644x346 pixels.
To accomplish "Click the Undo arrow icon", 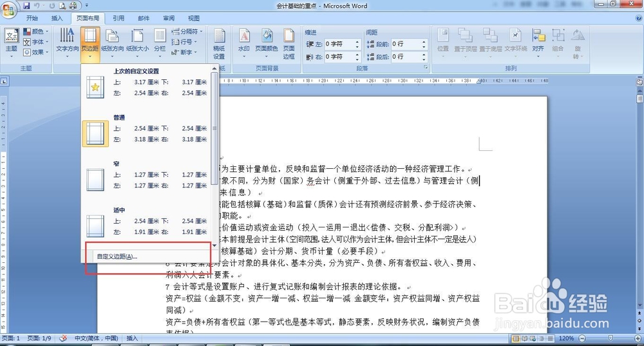I will 37,6.
